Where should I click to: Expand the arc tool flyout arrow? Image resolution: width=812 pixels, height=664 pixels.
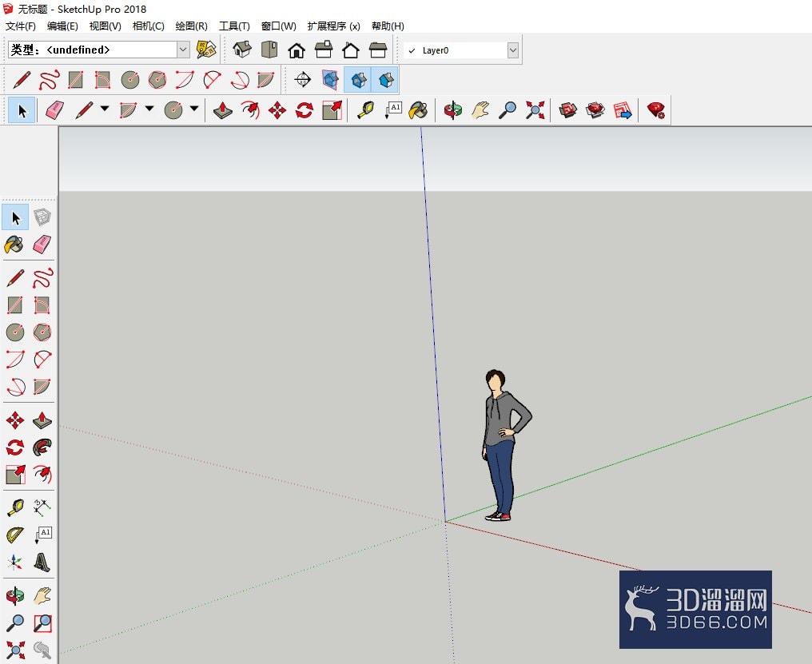[x=149, y=109]
